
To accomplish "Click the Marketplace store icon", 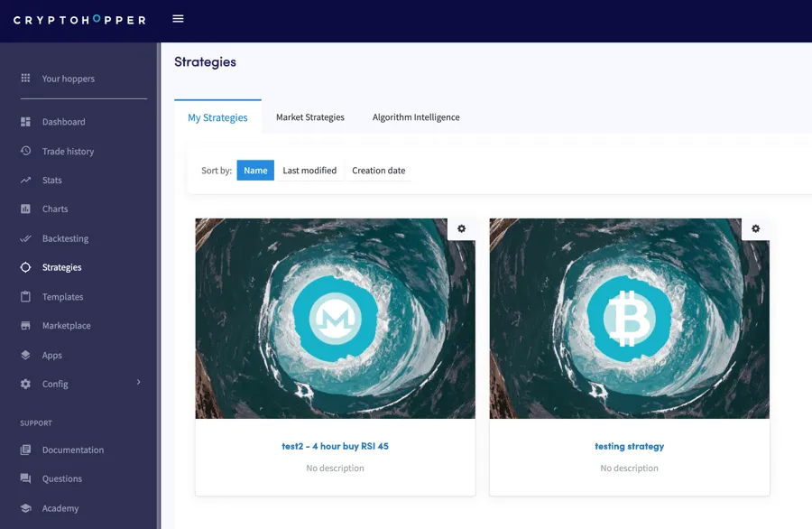I will [x=25, y=325].
